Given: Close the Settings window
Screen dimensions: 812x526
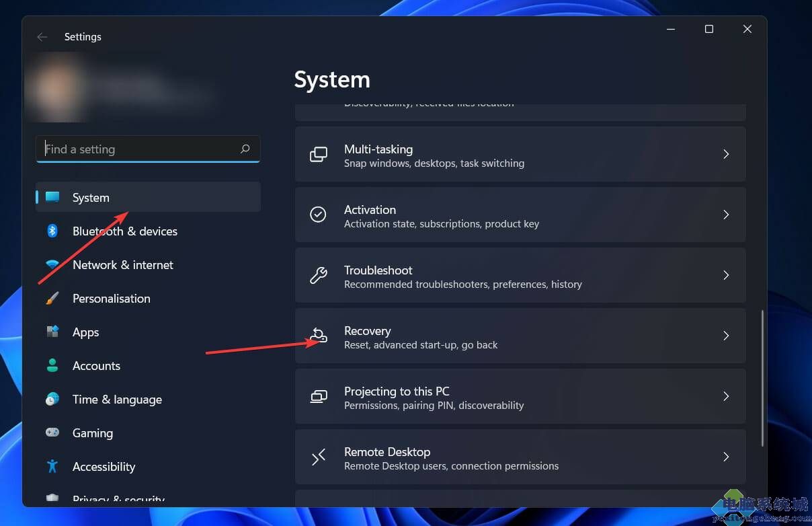Looking at the screenshot, I should (x=747, y=29).
